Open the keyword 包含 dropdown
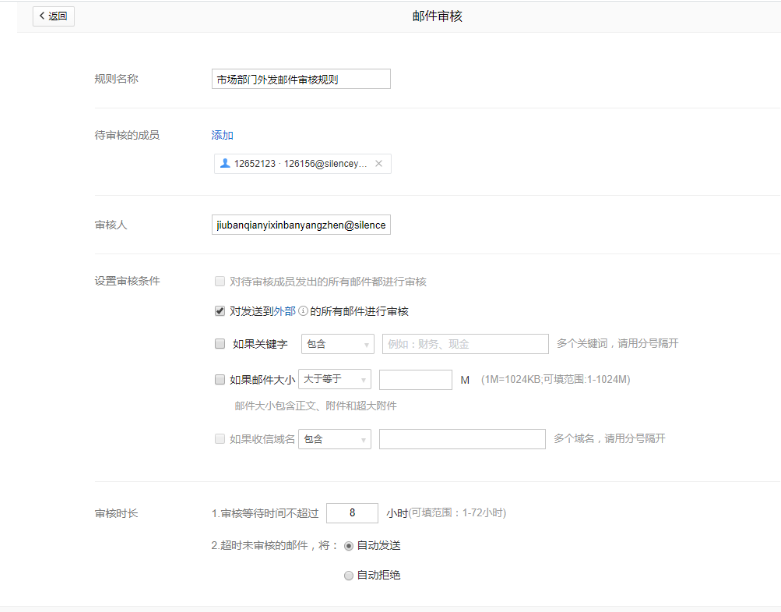 [x=337, y=344]
